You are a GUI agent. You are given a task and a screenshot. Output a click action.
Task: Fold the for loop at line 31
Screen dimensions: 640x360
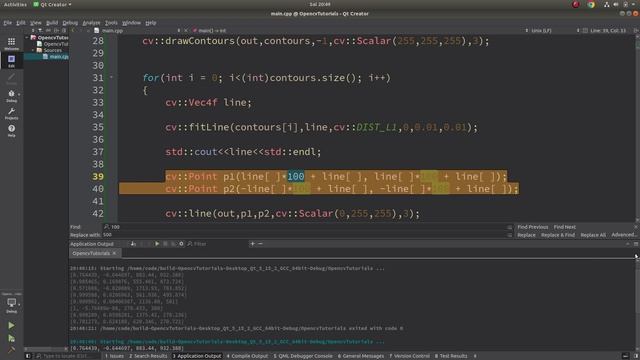click(111, 77)
